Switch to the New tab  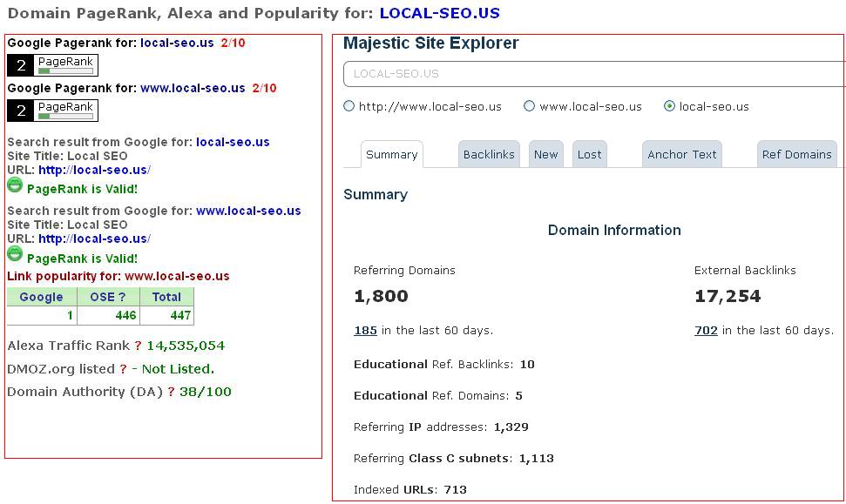(x=546, y=155)
